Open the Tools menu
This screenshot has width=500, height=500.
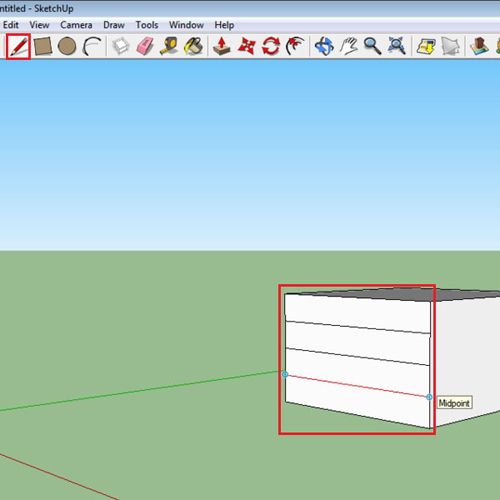pos(147,25)
